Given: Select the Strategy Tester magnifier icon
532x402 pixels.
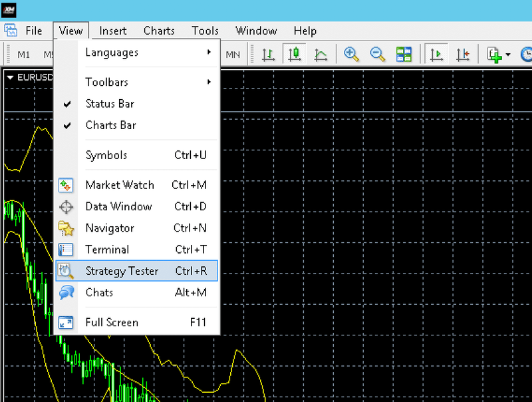Looking at the screenshot, I should pos(66,271).
